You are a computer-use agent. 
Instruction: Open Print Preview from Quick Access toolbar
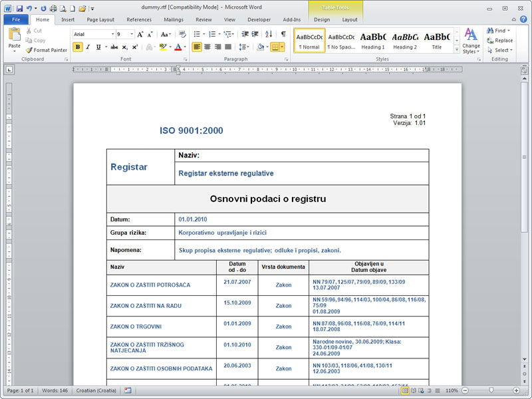pos(63,8)
